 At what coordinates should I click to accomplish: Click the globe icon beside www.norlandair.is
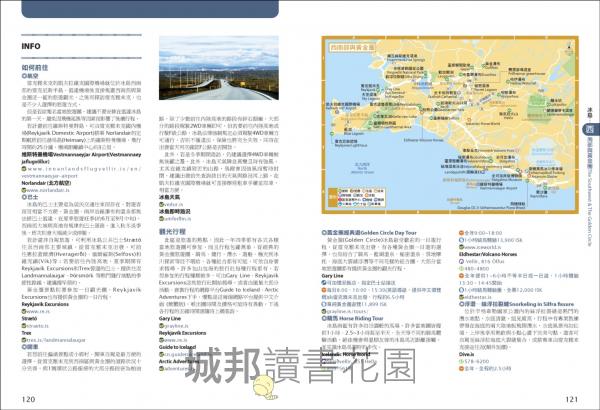[x=24, y=190]
